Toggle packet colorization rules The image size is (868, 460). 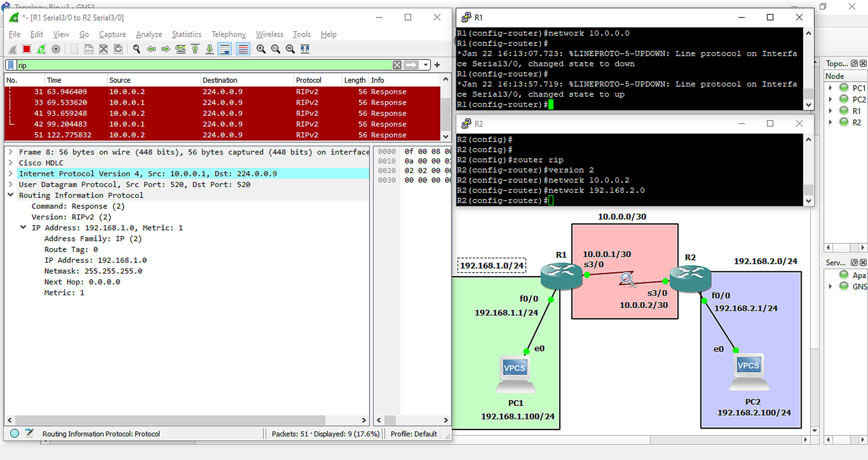pyautogui.click(x=243, y=49)
